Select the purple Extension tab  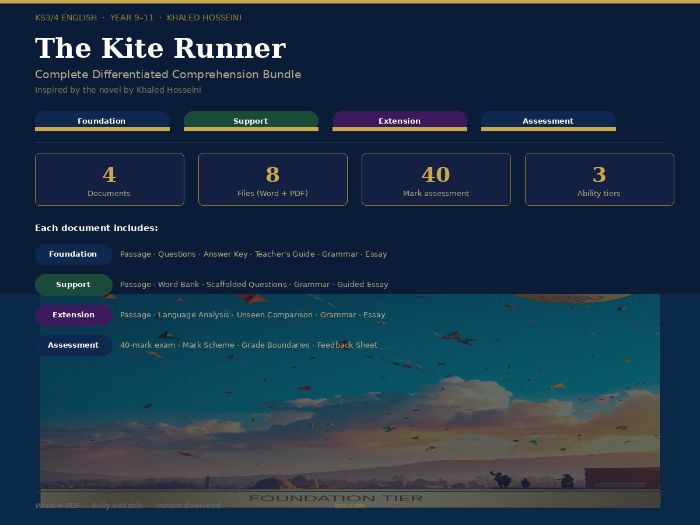pyautogui.click(x=400, y=121)
